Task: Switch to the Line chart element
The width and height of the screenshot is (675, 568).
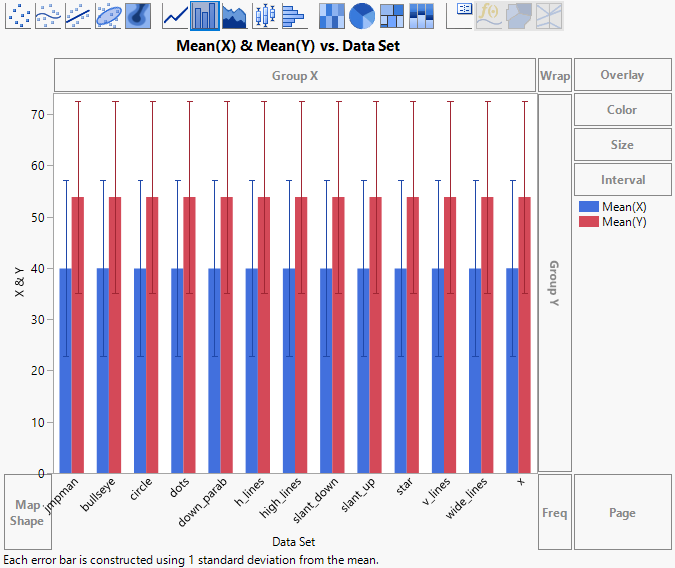Action: point(176,15)
